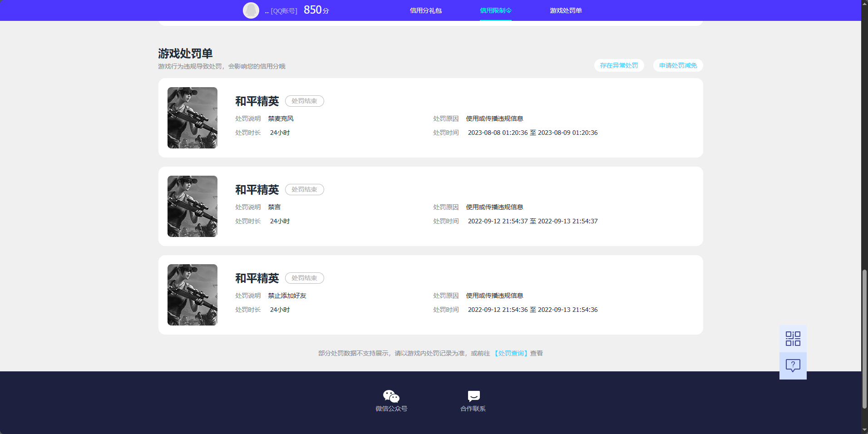Click 存在异常处罚 button
868x434 pixels.
tap(619, 65)
